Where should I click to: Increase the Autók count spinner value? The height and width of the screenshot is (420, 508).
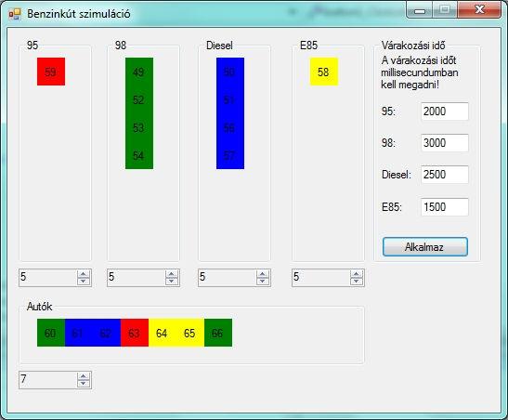(84, 376)
